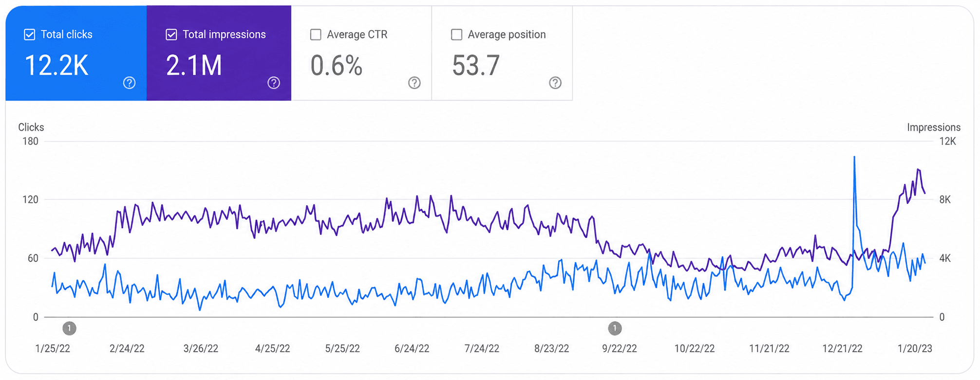Click the 1/20/23 date label

coord(915,348)
